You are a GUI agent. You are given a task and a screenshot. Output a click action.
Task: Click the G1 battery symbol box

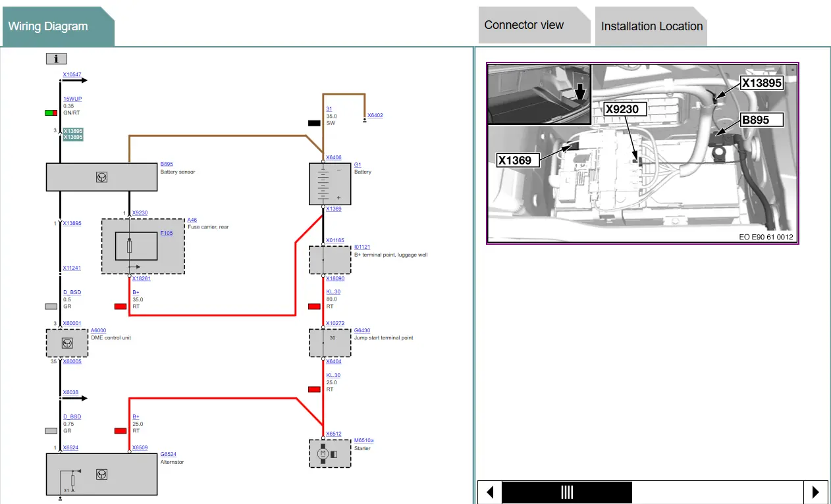(x=330, y=184)
